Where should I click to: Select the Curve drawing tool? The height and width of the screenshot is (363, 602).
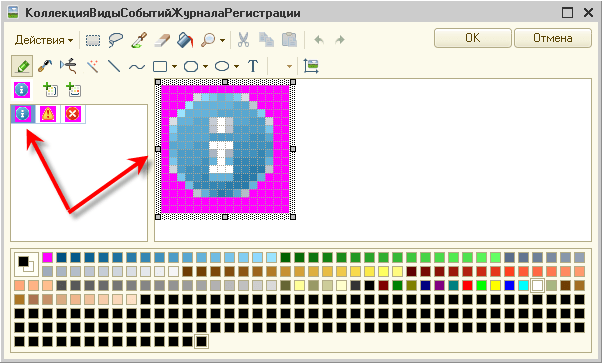[137, 67]
